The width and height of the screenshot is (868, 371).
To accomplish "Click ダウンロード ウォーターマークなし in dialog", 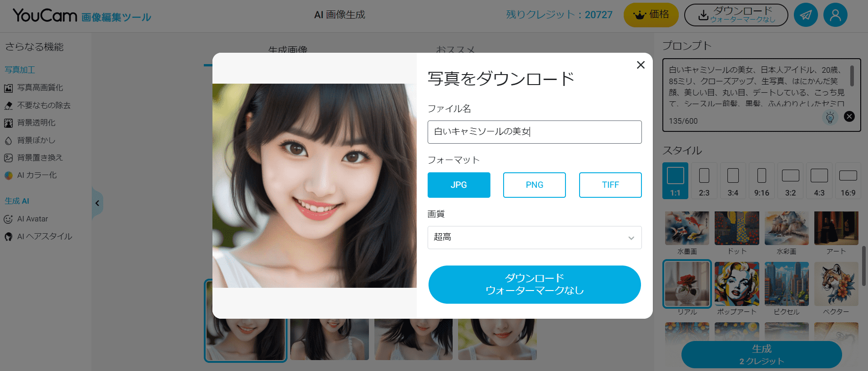I will pyautogui.click(x=535, y=285).
